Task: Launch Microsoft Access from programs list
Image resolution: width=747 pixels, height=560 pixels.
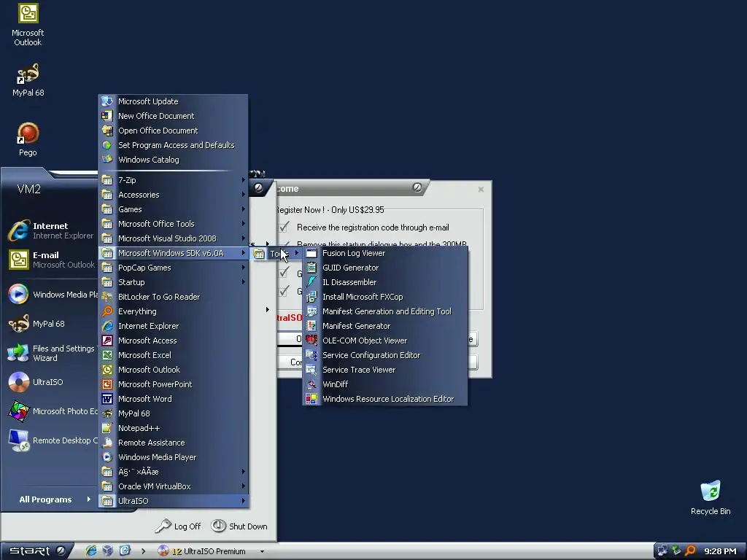Action: click(x=174, y=341)
